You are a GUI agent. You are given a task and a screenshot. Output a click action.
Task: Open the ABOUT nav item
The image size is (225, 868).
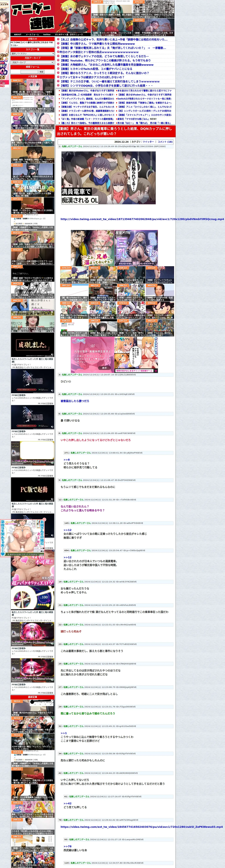click(x=18, y=34)
